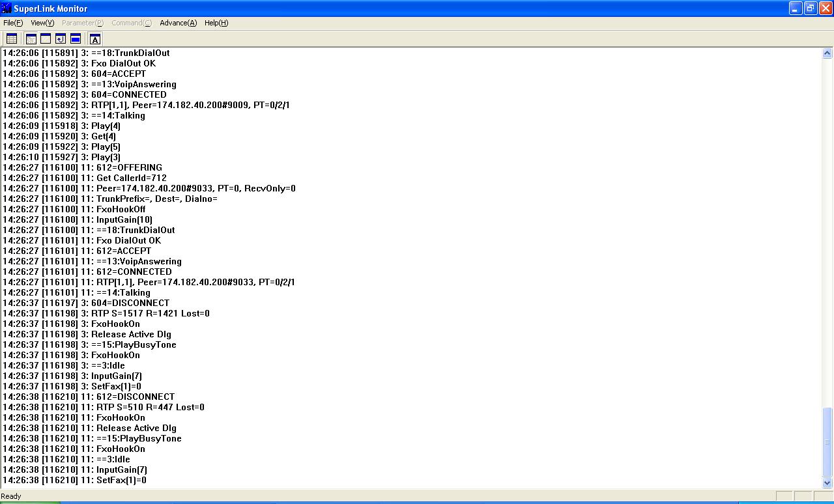
Task: Open the Help(H) menu
Action: [x=216, y=23]
